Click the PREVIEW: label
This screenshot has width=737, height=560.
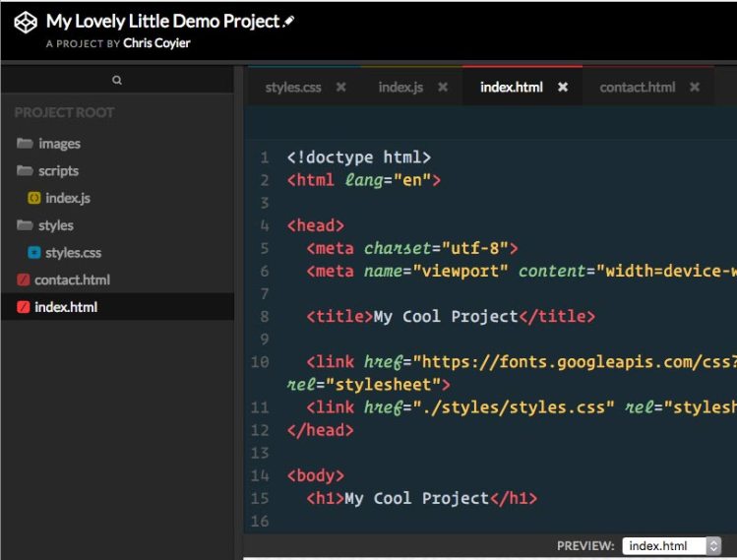click(x=585, y=546)
